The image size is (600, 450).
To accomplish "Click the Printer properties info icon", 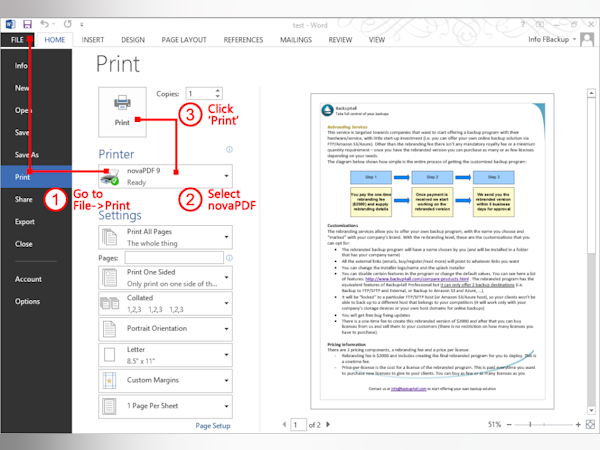I will pos(229,150).
